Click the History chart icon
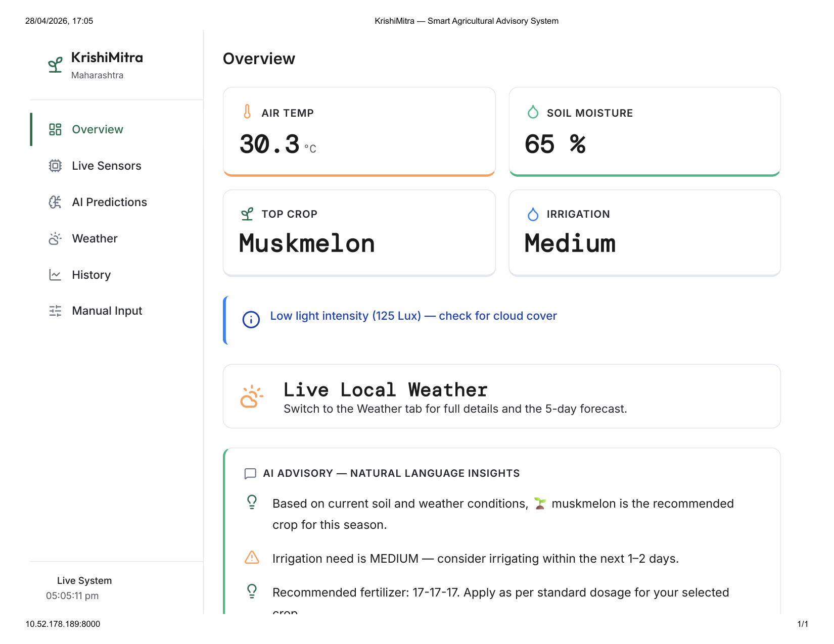 coord(55,275)
